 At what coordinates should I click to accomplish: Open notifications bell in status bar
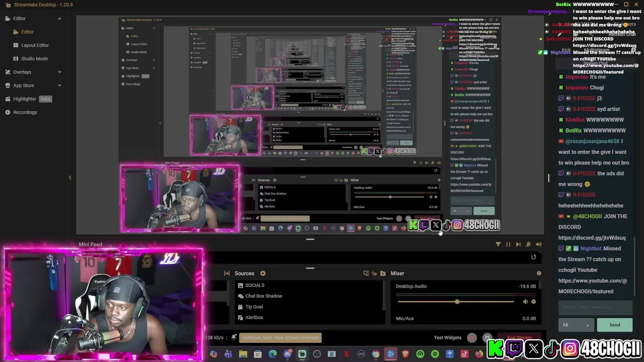(x=233, y=337)
